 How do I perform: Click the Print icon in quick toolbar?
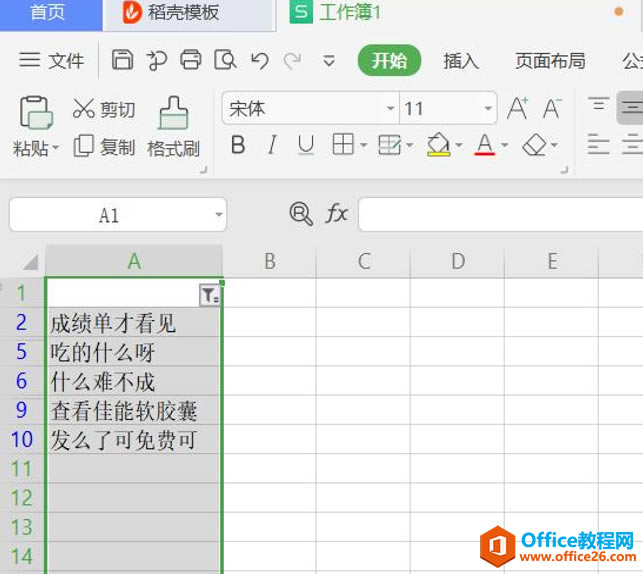pos(191,60)
